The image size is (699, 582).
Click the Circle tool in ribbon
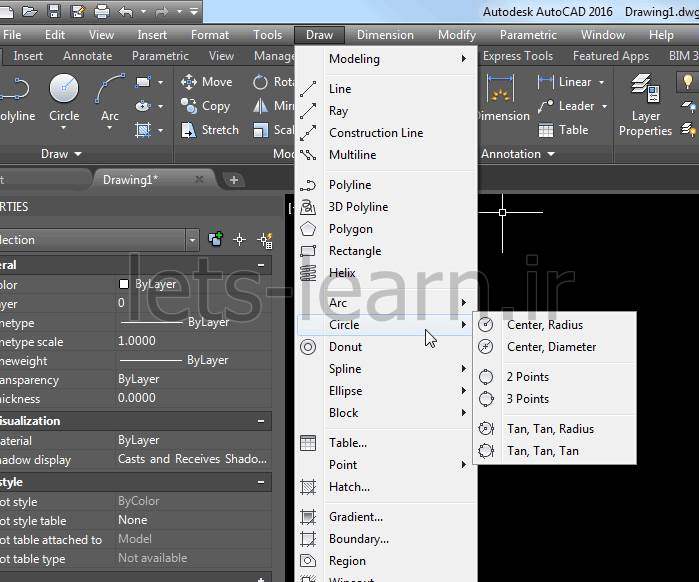click(64, 98)
